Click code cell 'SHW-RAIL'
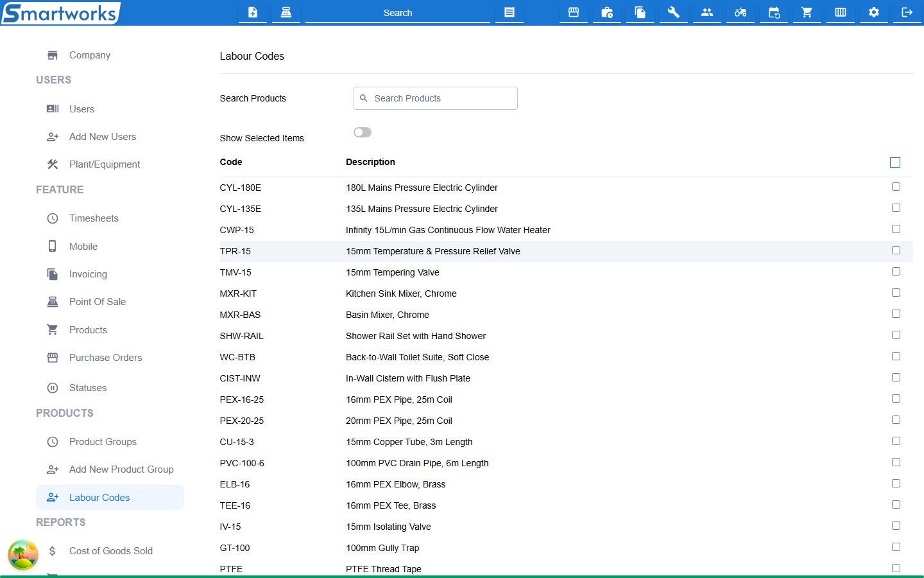The image size is (924, 578). tap(241, 336)
